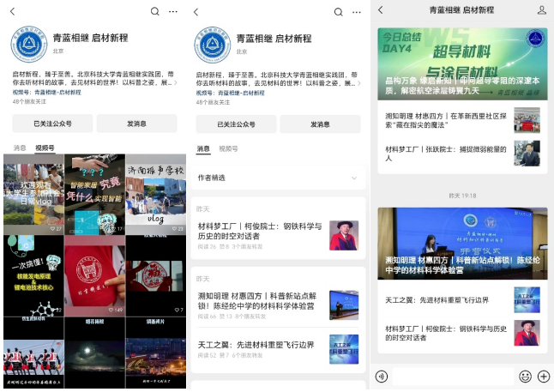Tap chat title 青蓝相继 启材新程

click(461, 10)
